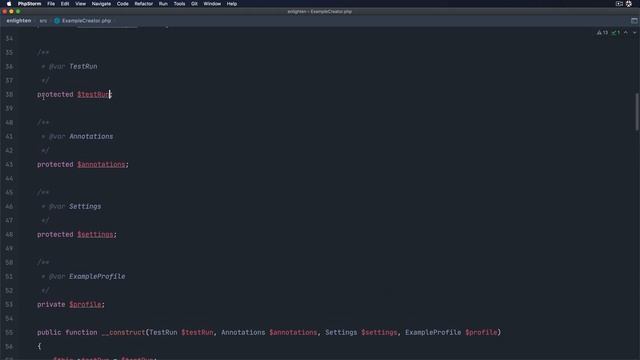This screenshot has width=640, height=360.
Task: Click the rightmost macOS menu bar status icon
Action: click(x=629, y=4)
